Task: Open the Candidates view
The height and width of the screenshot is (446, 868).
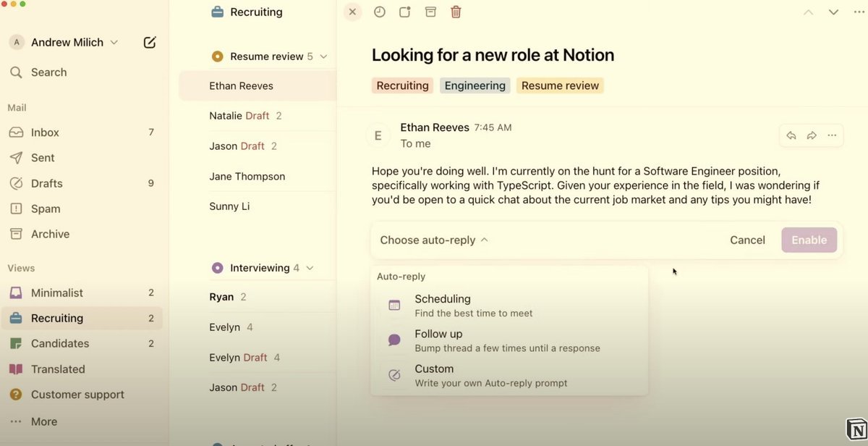Action: 82,343
